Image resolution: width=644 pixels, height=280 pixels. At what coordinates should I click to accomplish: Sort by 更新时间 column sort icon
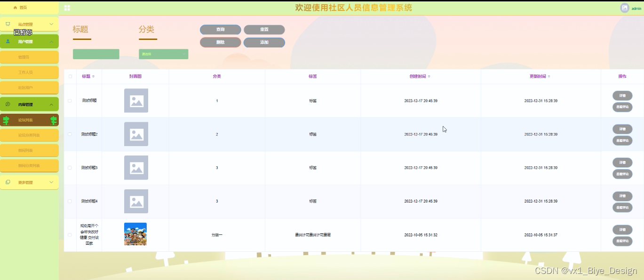click(549, 76)
